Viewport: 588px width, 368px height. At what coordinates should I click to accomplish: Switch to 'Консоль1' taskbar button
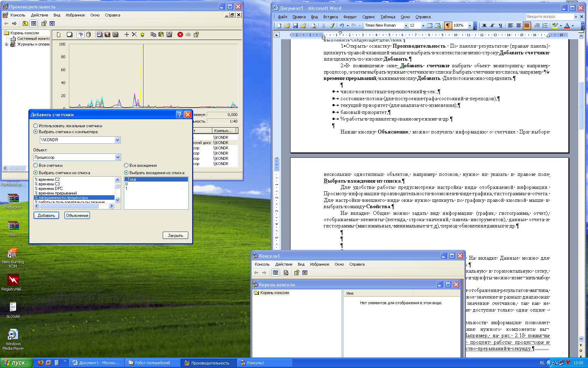tap(265, 363)
